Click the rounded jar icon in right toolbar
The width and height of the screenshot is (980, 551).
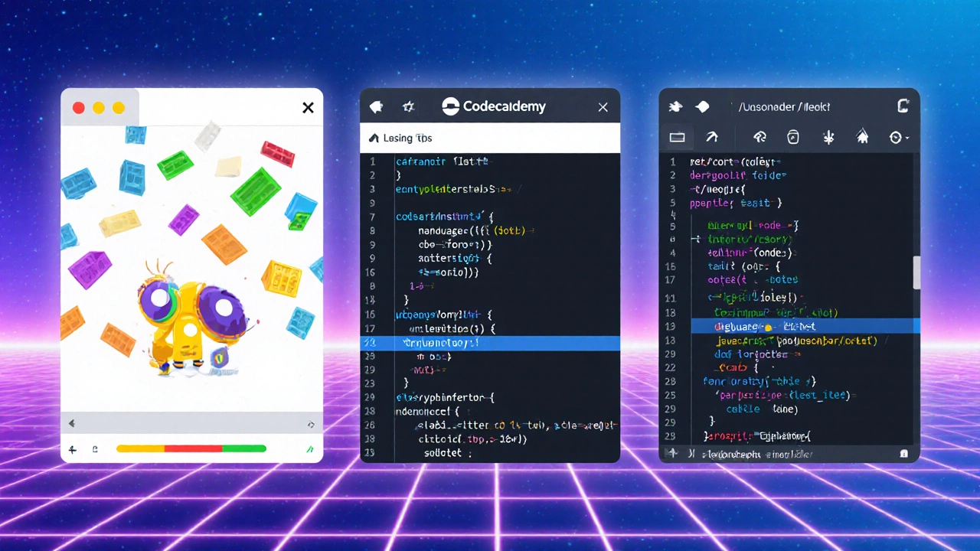(x=793, y=138)
